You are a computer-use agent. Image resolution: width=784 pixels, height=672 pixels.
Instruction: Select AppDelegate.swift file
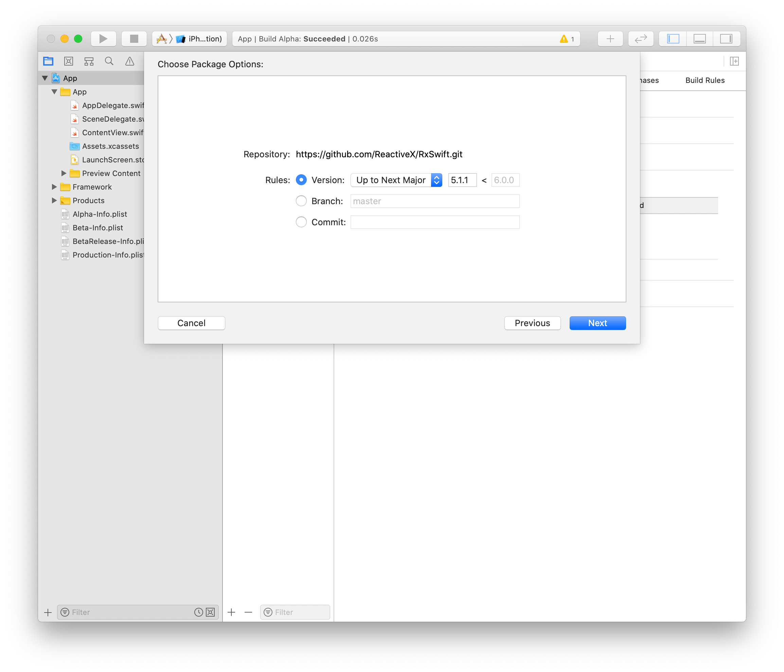tap(107, 106)
